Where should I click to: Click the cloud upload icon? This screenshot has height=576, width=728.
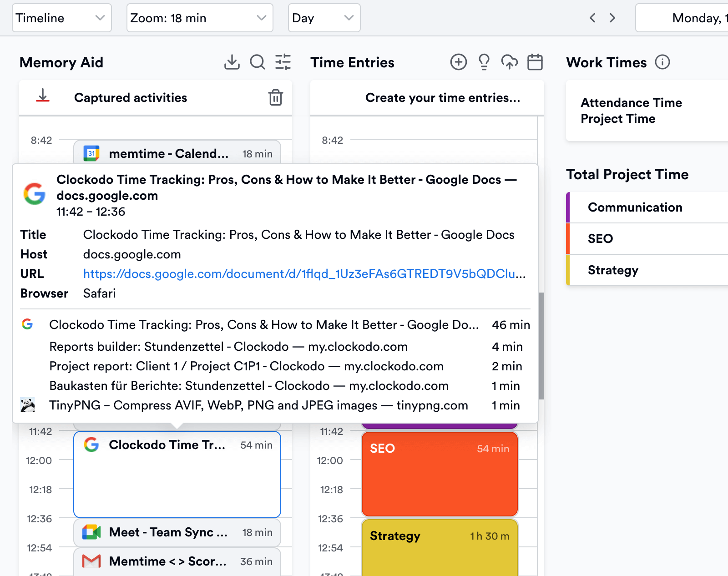coord(510,62)
